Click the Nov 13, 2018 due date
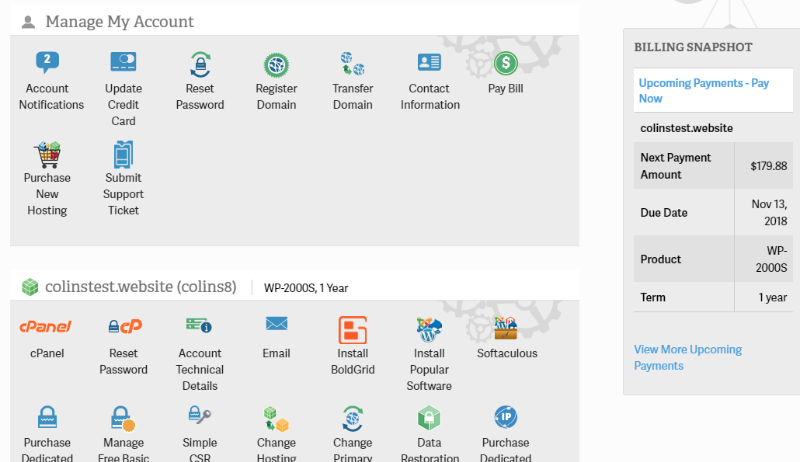The image size is (800, 462). [x=769, y=212]
